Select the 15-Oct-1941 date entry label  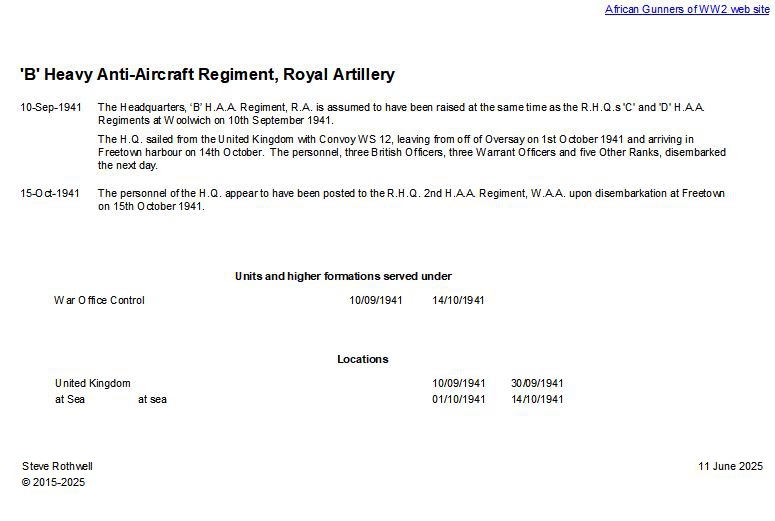click(51, 193)
